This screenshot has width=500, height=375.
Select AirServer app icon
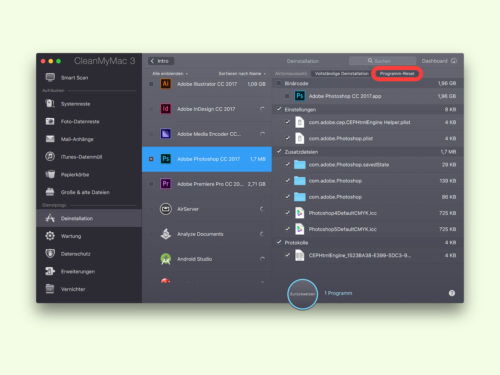166,209
